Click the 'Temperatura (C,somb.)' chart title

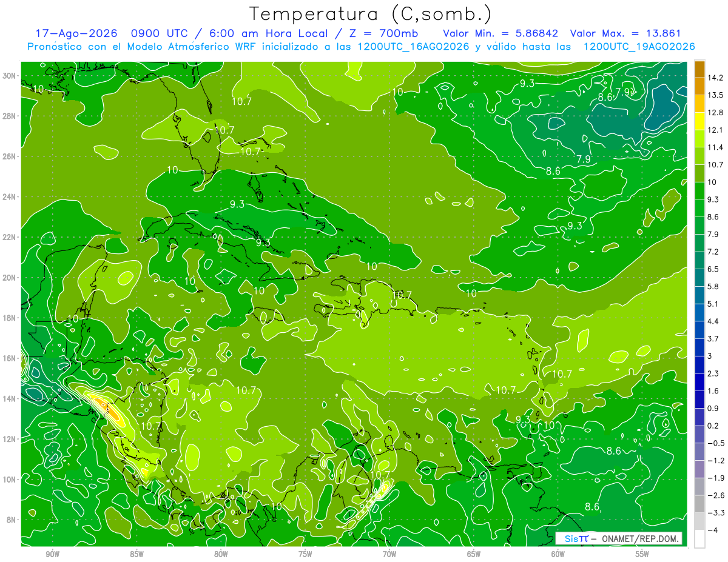point(370,13)
